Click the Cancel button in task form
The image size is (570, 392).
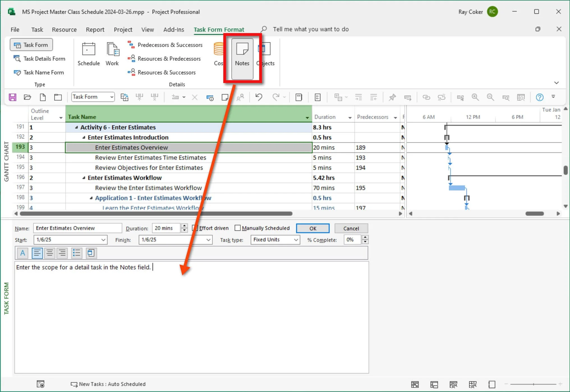pos(351,228)
